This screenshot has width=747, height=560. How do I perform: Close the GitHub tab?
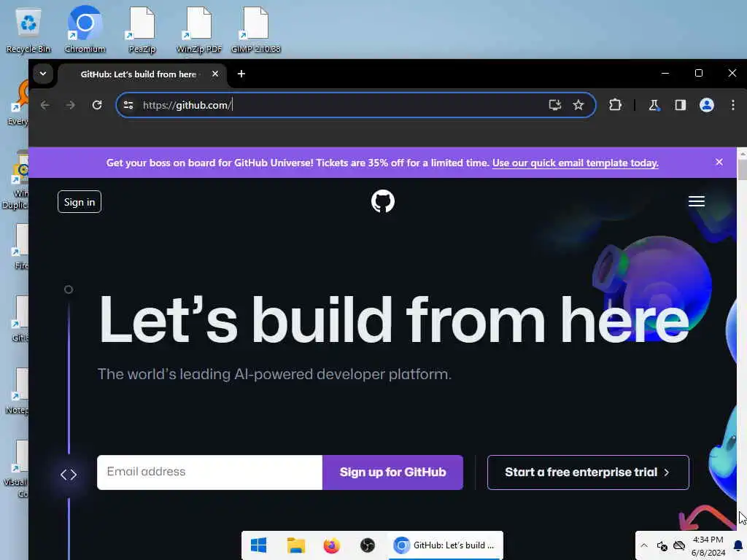(215, 74)
